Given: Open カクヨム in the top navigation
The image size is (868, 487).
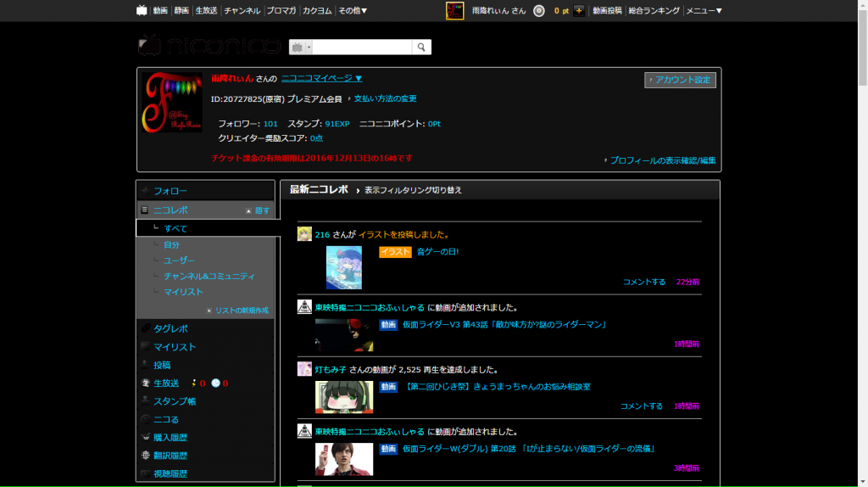Looking at the screenshot, I should [x=317, y=10].
